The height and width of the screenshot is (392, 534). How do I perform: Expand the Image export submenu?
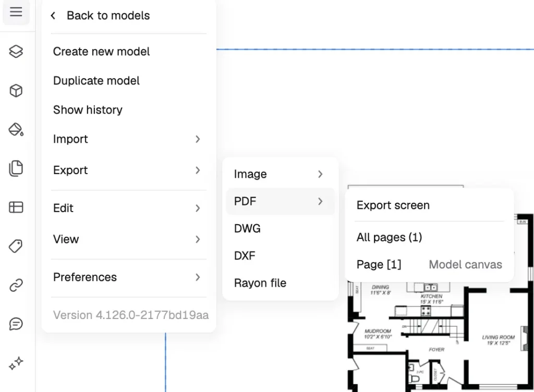pyautogui.click(x=280, y=175)
